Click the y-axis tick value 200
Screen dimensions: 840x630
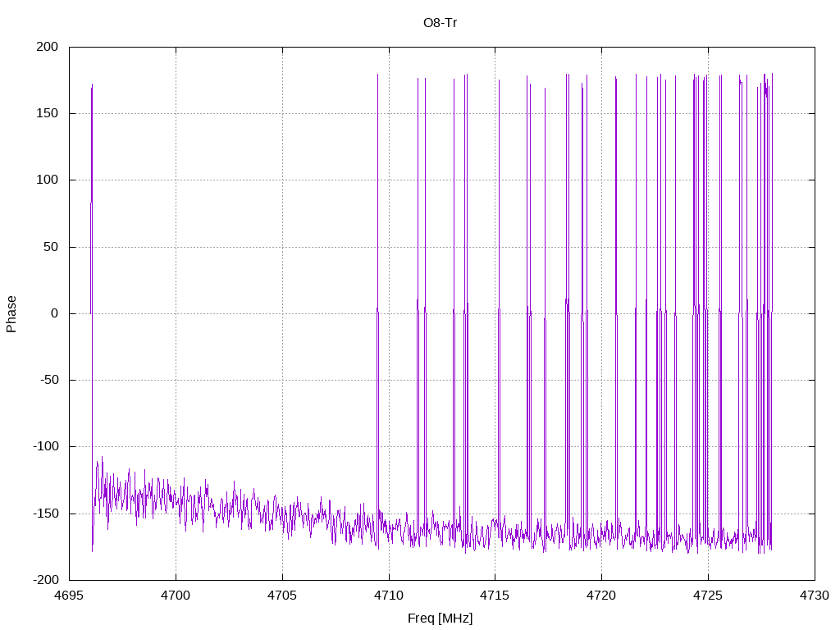pyautogui.click(x=47, y=47)
